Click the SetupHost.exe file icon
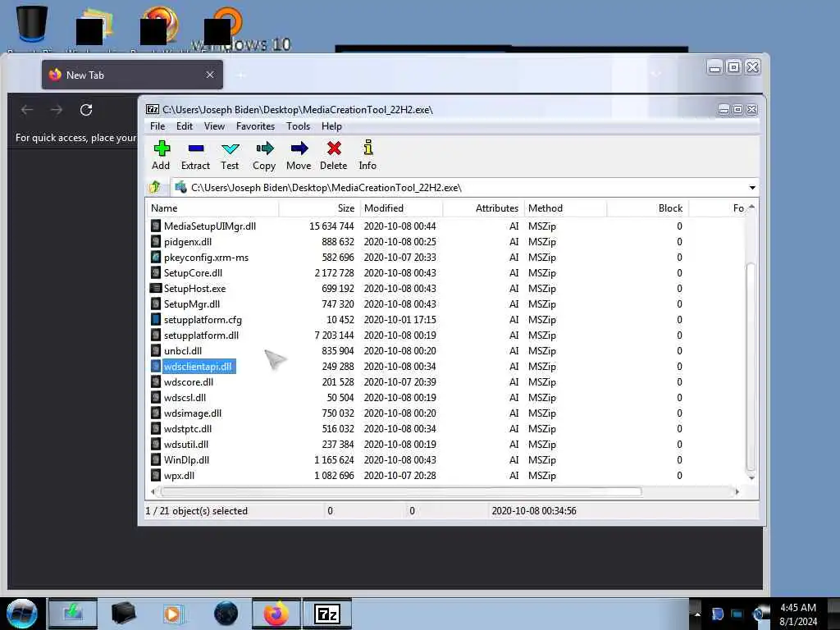 pyautogui.click(x=155, y=288)
